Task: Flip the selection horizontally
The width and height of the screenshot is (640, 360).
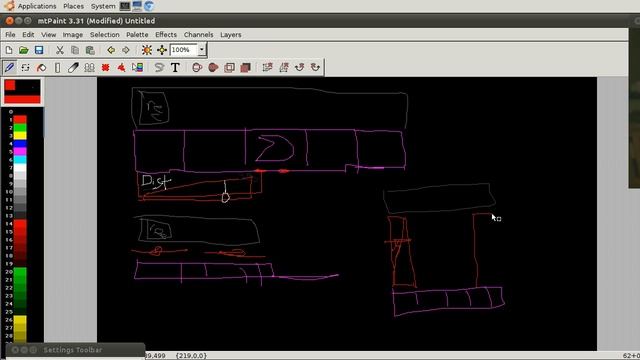Action: (283, 67)
